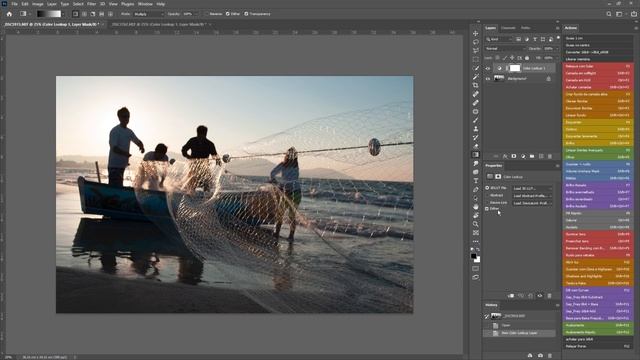Choose Diamond Gradient style icon
The width and height of the screenshot is (640, 360).
click(x=110, y=14)
